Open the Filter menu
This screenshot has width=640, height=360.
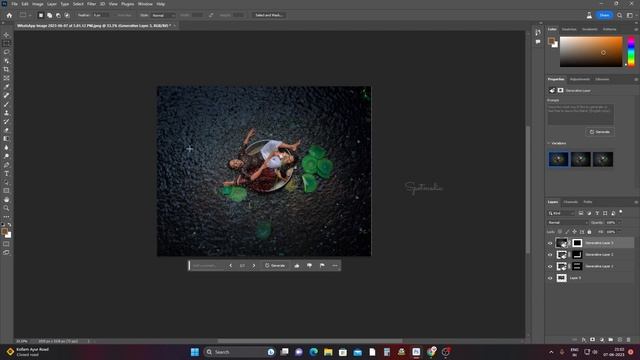(x=91, y=4)
